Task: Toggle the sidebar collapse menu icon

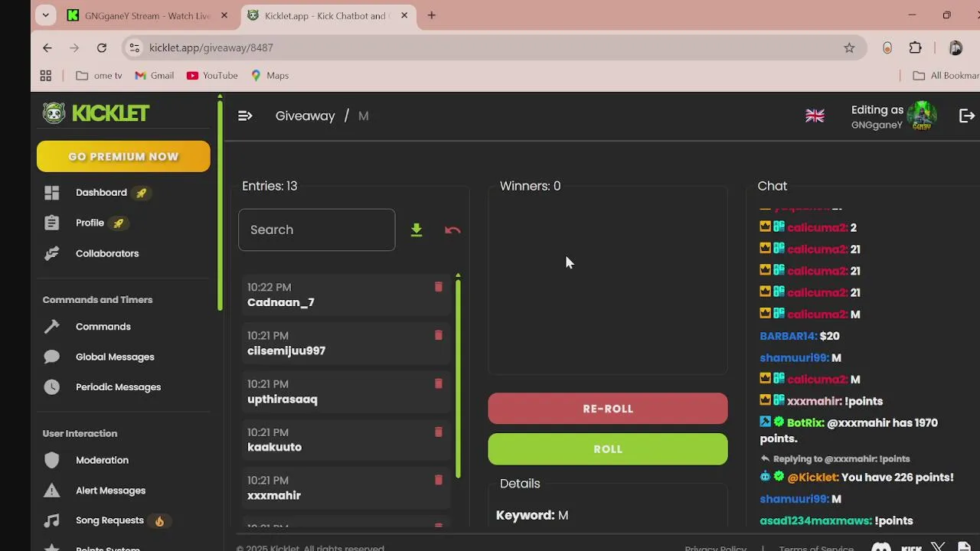Action: pos(245,116)
